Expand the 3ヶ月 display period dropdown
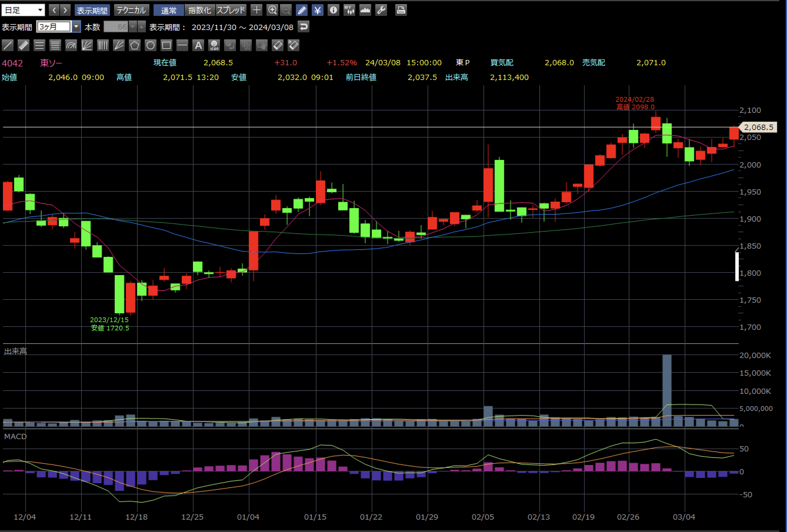This screenshot has height=532, width=787. tap(76, 26)
